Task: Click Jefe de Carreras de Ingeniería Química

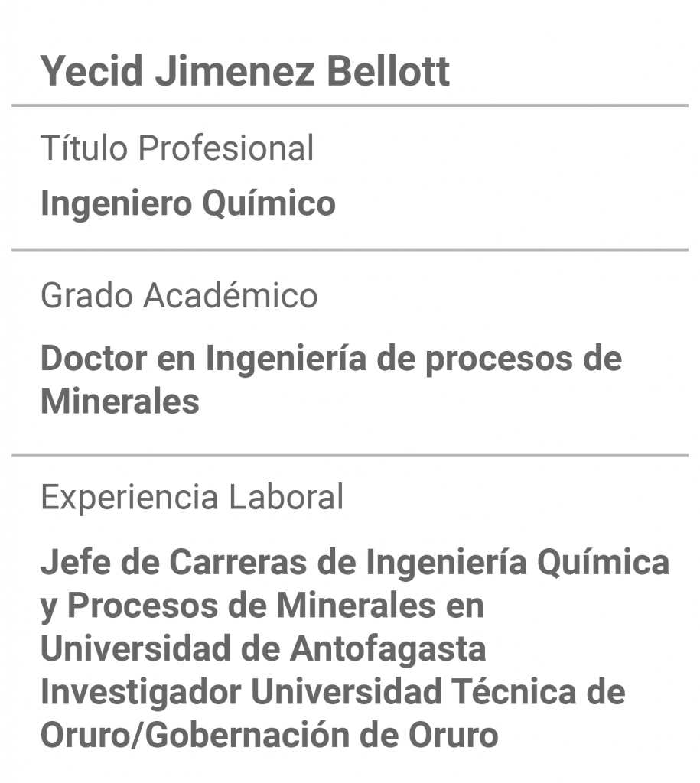Action: [355, 562]
